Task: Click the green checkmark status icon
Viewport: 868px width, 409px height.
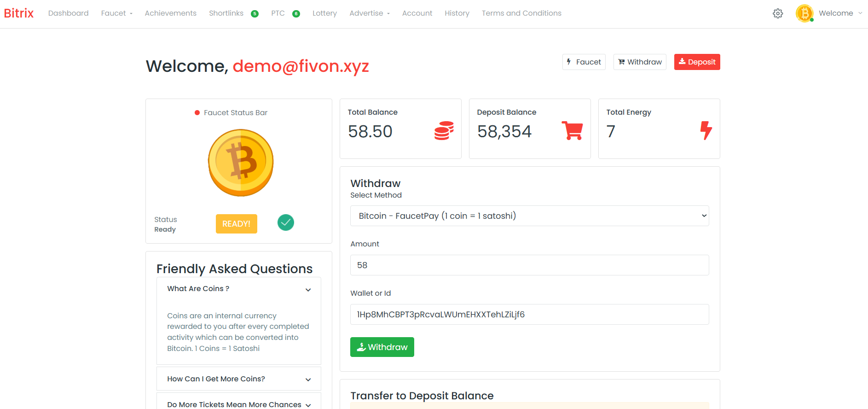Action: coord(286,223)
